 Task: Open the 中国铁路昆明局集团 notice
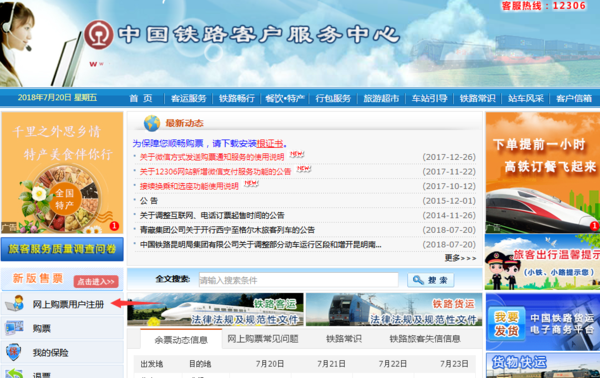[x=261, y=244]
